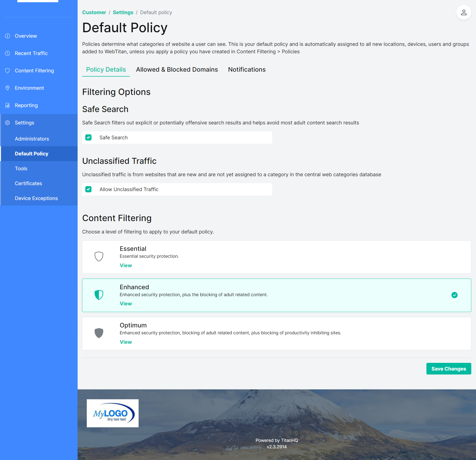Switch to the Allowed & Blocked Domains tab
Image resolution: width=476 pixels, height=460 pixels.
pyautogui.click(x=177, y=70)
